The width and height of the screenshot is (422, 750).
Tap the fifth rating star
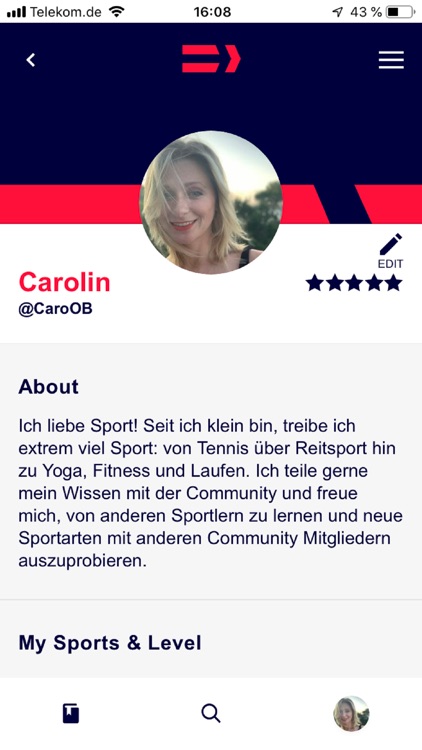[x=393, y=283]
